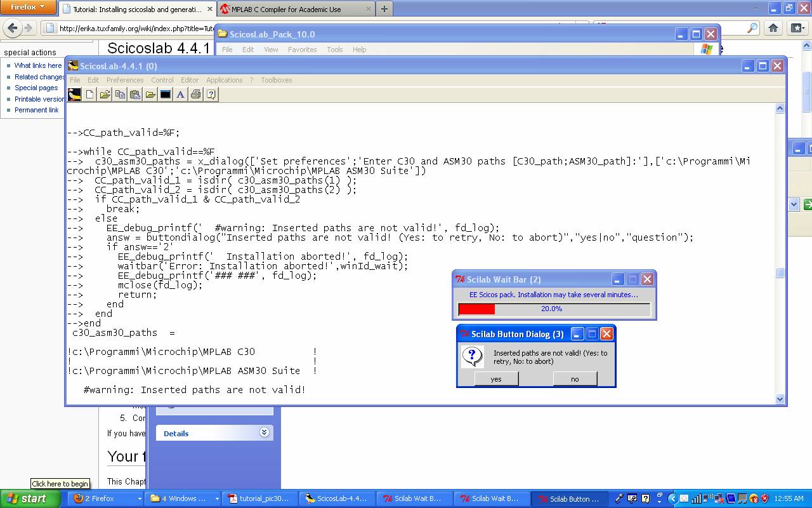Screen dimensions: 812x508
Task: Open the language bar options dropdown arrow
Action: coord(659,502)
